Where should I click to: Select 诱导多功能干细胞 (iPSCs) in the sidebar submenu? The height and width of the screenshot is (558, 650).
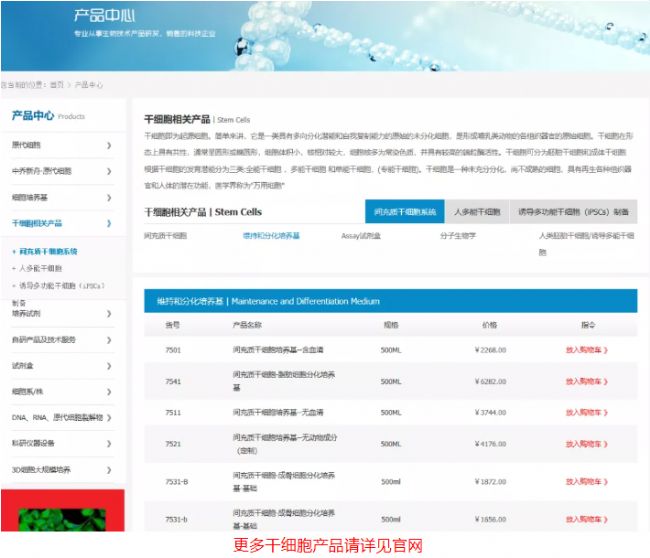click(62, 286)
